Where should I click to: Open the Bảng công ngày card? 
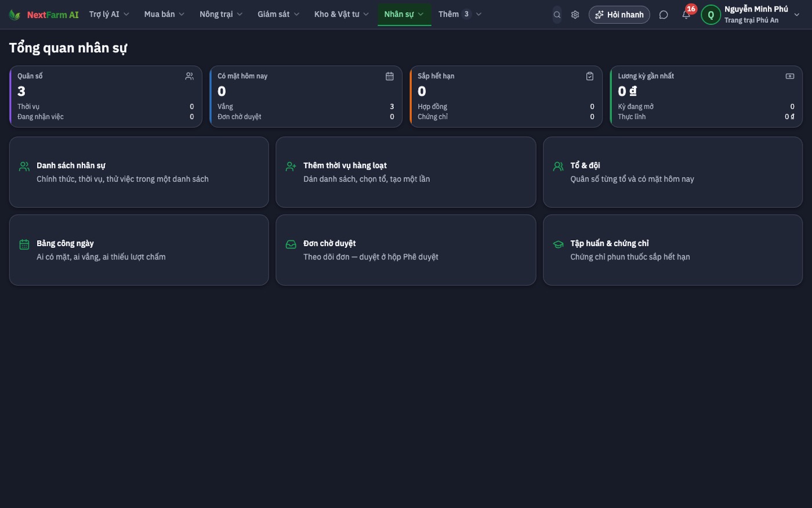[x=139, y=250]
